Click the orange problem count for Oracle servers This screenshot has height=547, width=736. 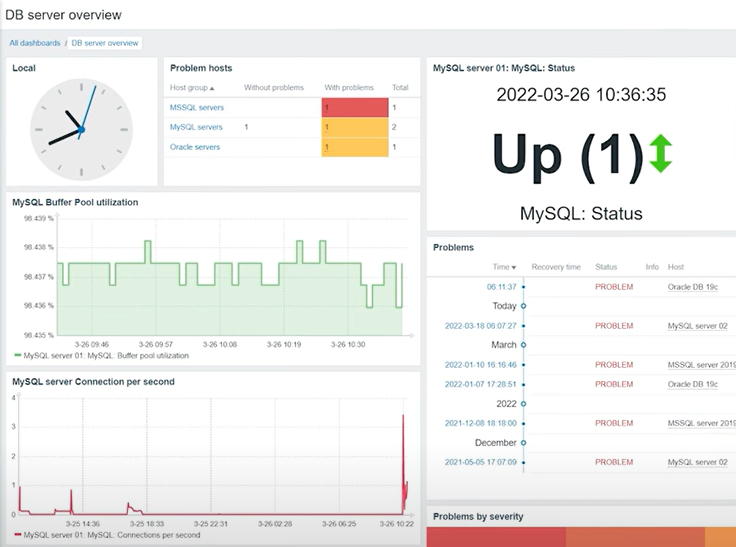[354, 147]
